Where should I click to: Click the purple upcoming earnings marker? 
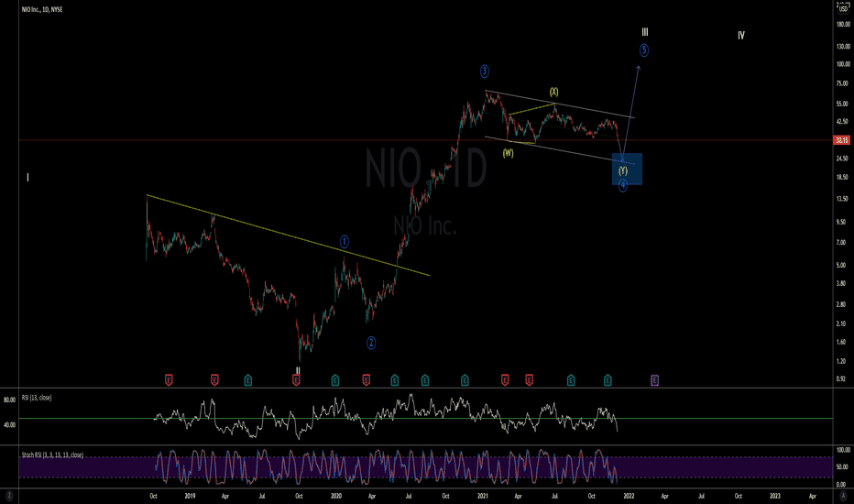pyautogui.click(x=654, y=380)
